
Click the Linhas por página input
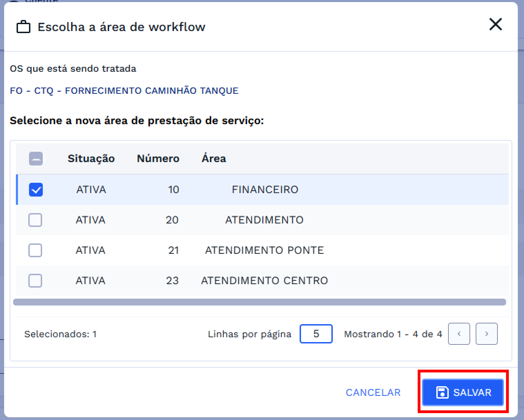pos(316,334)
